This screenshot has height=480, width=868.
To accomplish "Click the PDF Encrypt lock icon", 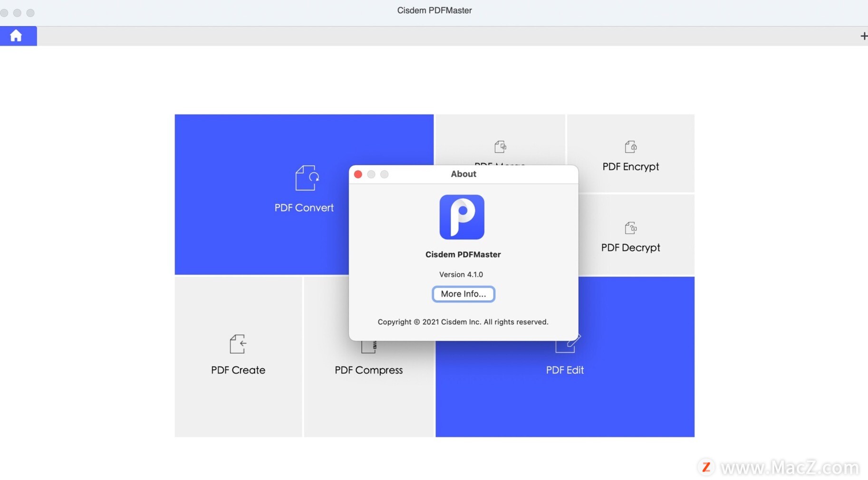I will (630, 147).
